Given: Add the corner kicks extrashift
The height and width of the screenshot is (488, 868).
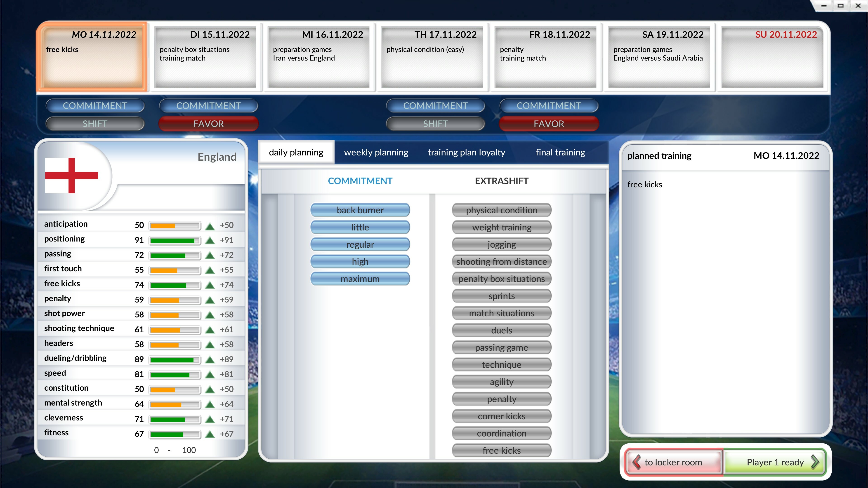Looking at the screenshot, I should tap(501, 416).
